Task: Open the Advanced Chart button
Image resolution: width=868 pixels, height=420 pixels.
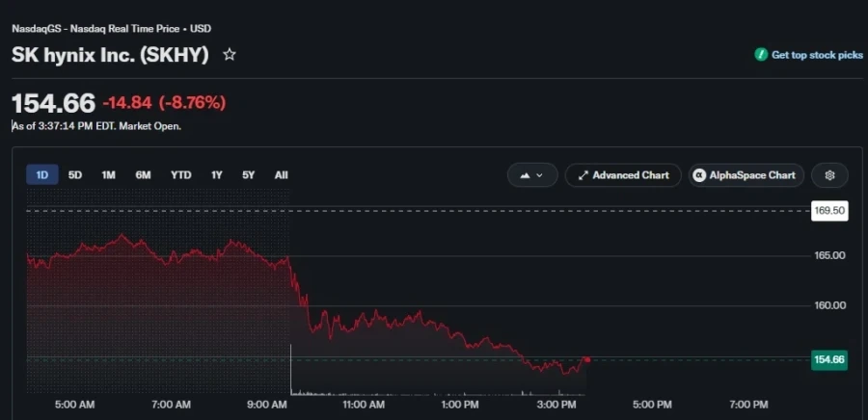Action: (623, 175)
